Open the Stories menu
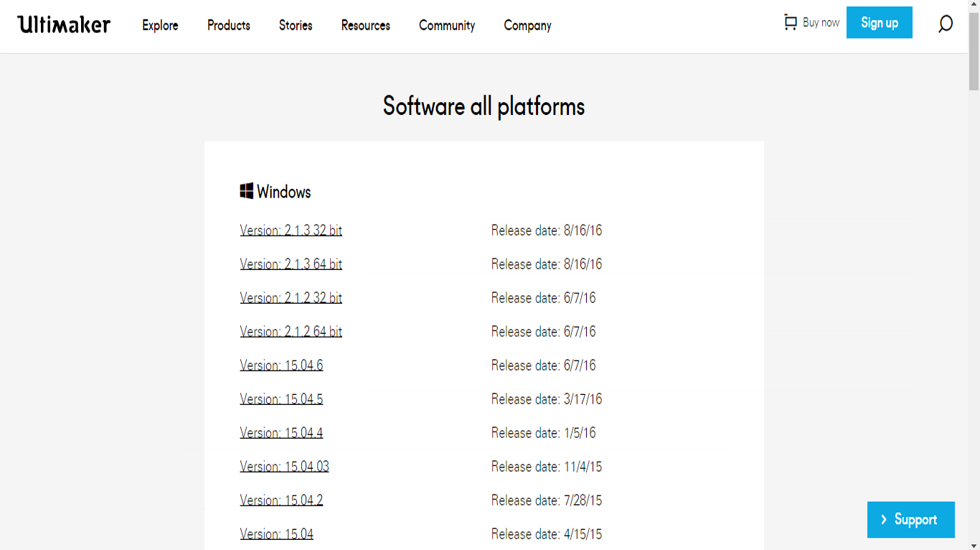Viewport: 980px width, 550px height. click(x=296, y=25)
